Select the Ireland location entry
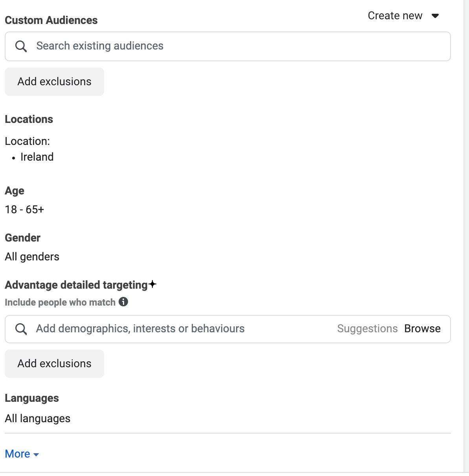 click(x=37, y=157)
